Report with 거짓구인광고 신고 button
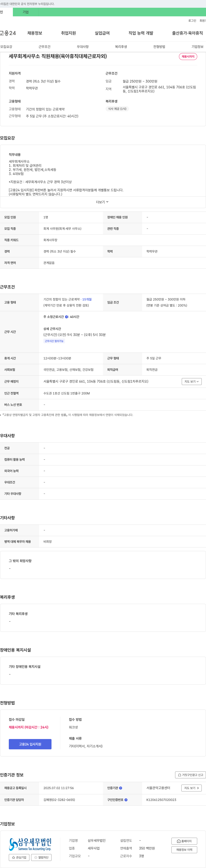Image resolution: width=206 pixels, height=868 pixels. [x=191, y=775]
